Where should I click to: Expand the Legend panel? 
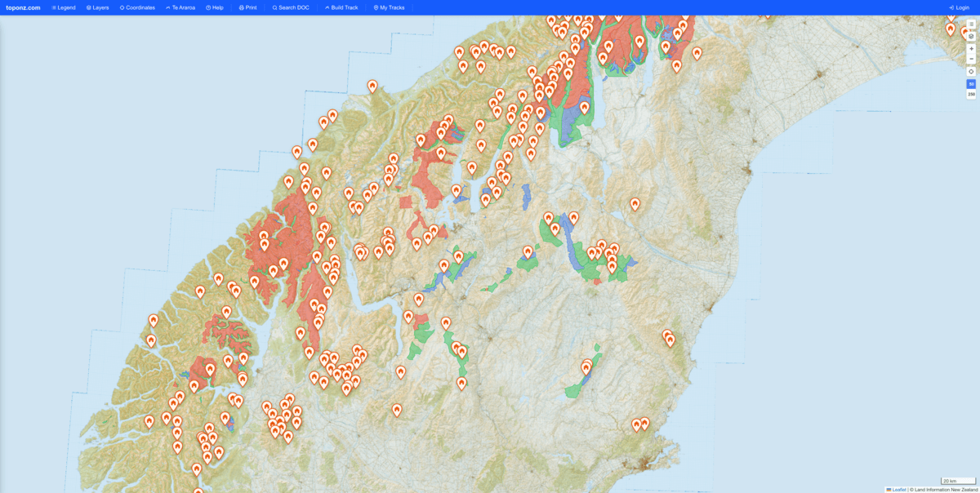(x=64, y=7)
